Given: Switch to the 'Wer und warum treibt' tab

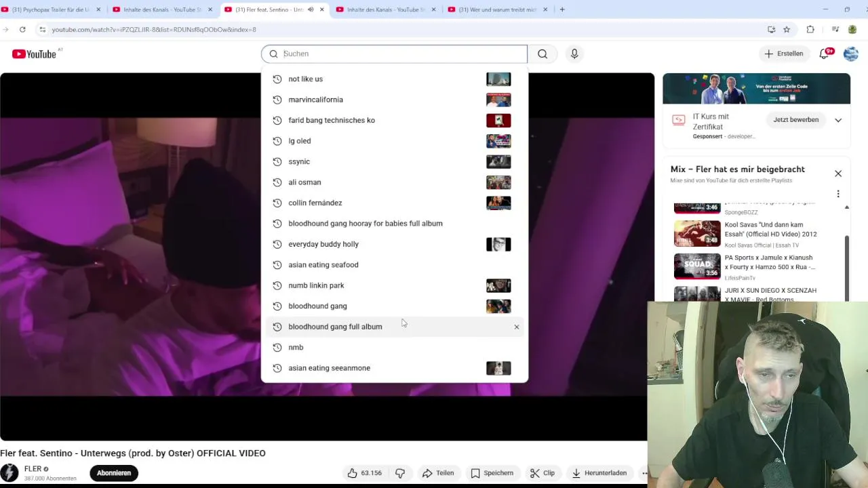Looking at the screenshot, I should coord(497,9).
